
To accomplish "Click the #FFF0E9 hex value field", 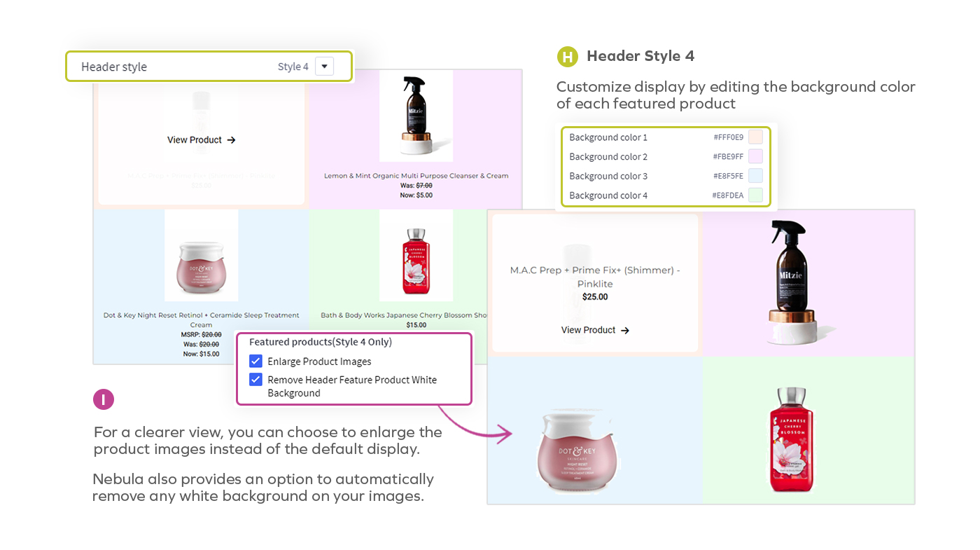I will pos(728,137).
